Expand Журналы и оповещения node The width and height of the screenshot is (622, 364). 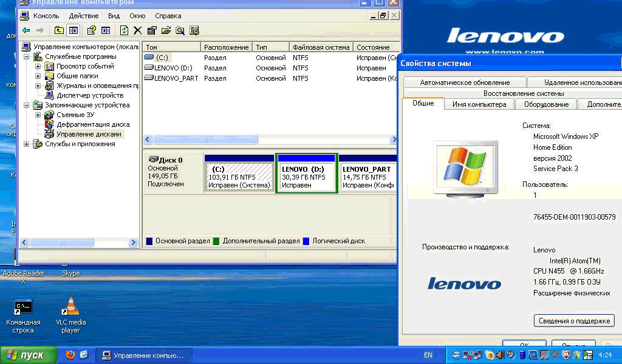point(38,86)
